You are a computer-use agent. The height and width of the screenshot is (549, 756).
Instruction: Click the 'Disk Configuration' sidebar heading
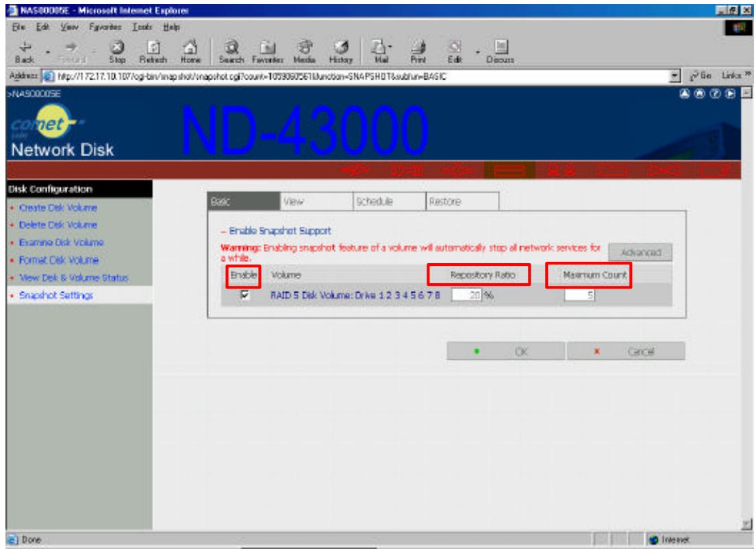[x=50, y=189]
